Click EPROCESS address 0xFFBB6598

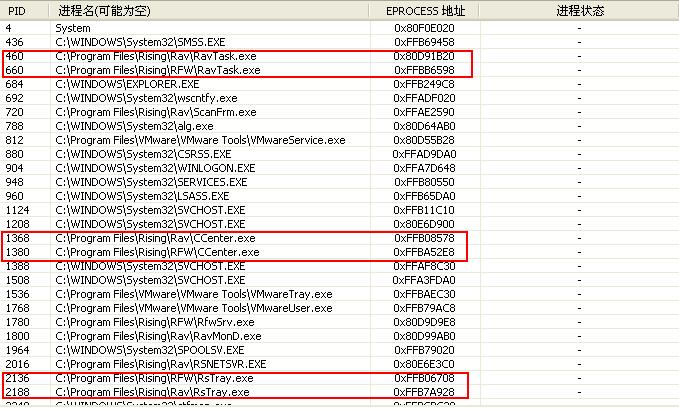(424, 70)
